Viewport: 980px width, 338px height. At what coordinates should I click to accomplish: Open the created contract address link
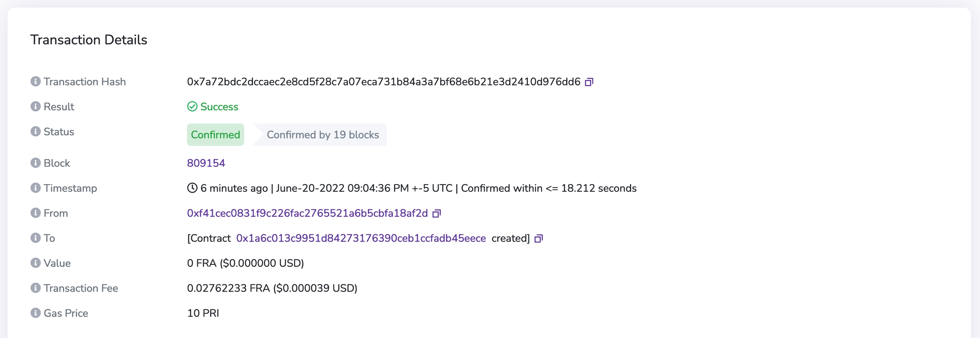(361, 239)
